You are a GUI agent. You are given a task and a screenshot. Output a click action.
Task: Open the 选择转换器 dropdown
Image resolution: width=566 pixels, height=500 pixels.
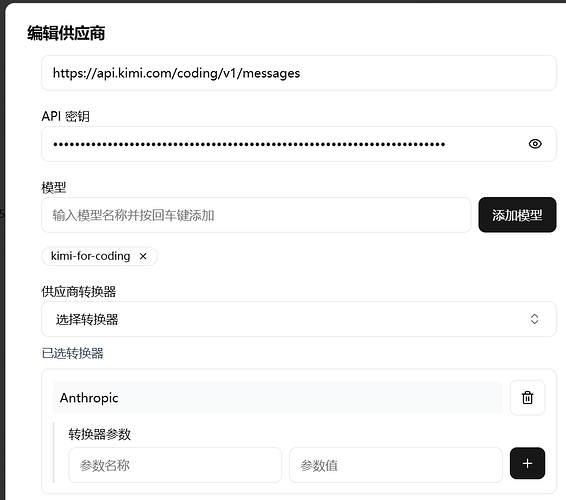[299, 319]
